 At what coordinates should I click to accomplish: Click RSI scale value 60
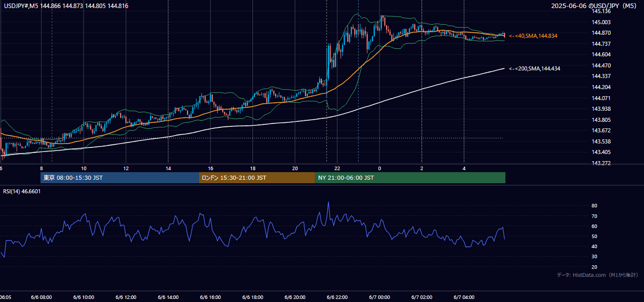595,226
